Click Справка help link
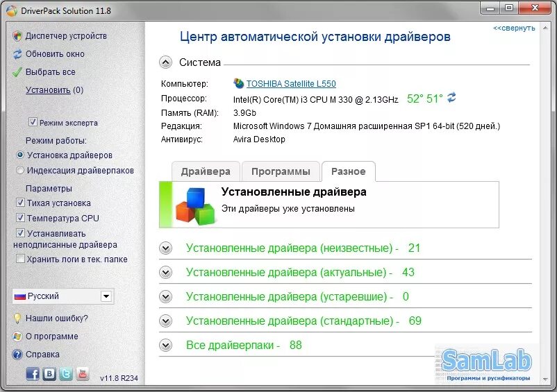Screen dimensions: 557x392 pos(42,355)
